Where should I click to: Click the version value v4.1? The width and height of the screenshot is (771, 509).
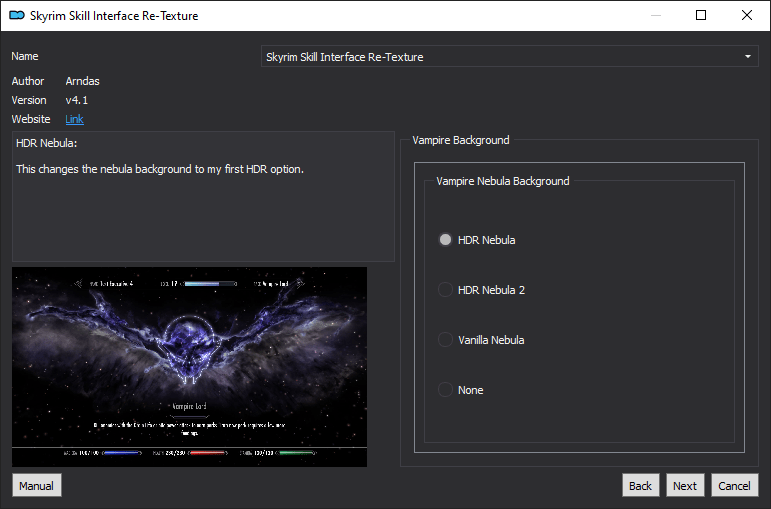[77, 100]
